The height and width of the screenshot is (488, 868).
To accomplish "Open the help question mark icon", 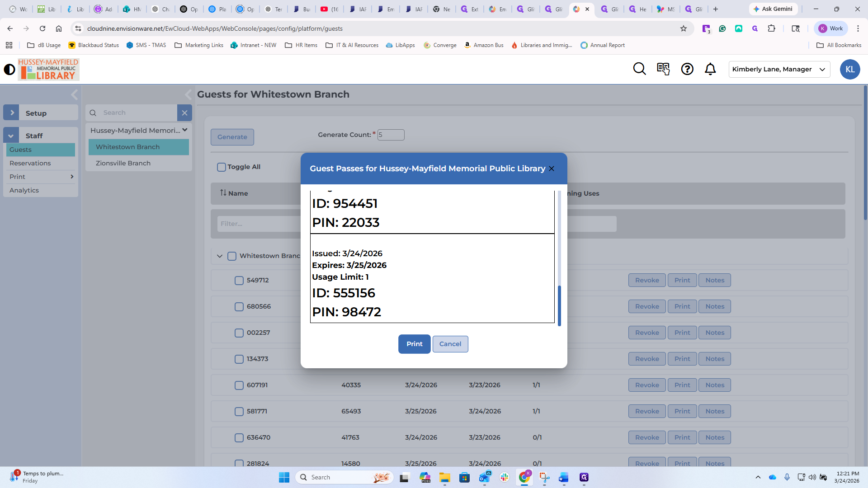I will pos(687,69).
